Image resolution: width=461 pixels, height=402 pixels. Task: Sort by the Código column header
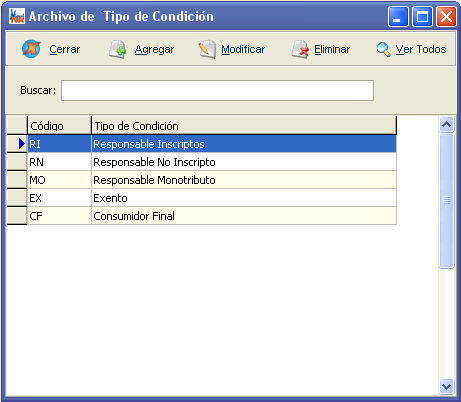59,126
